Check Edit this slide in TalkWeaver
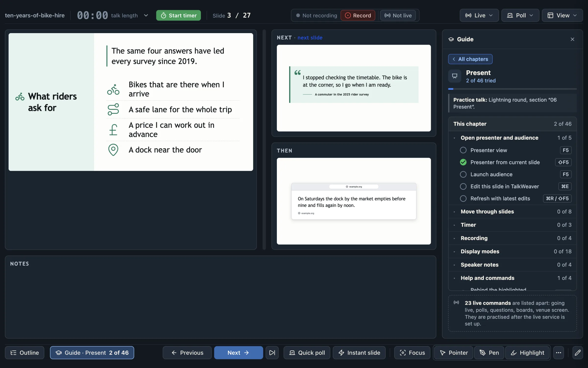The height and width of the screenshot is (368, 588). pos(463,186)
